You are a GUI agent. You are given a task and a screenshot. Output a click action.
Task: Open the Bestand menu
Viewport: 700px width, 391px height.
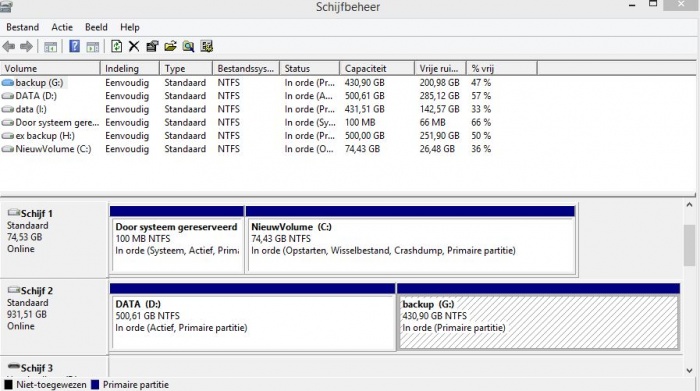pyautogui.click(x=22, y=27)
